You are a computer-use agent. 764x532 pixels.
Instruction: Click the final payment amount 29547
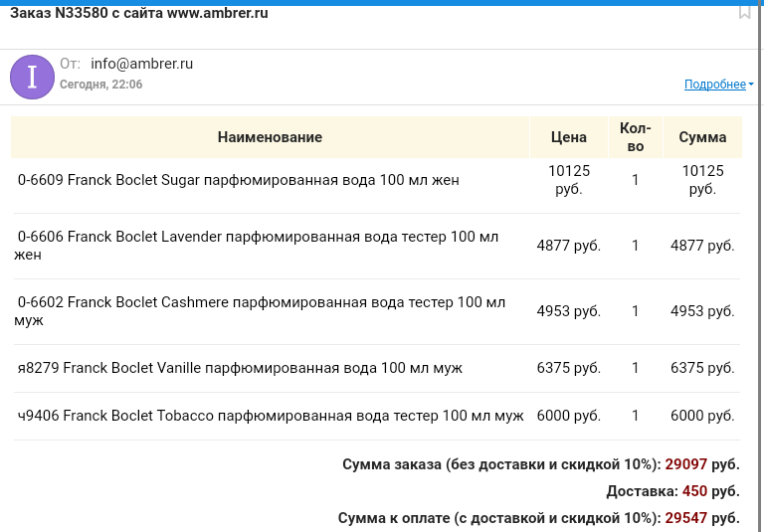tap(685, 518)
